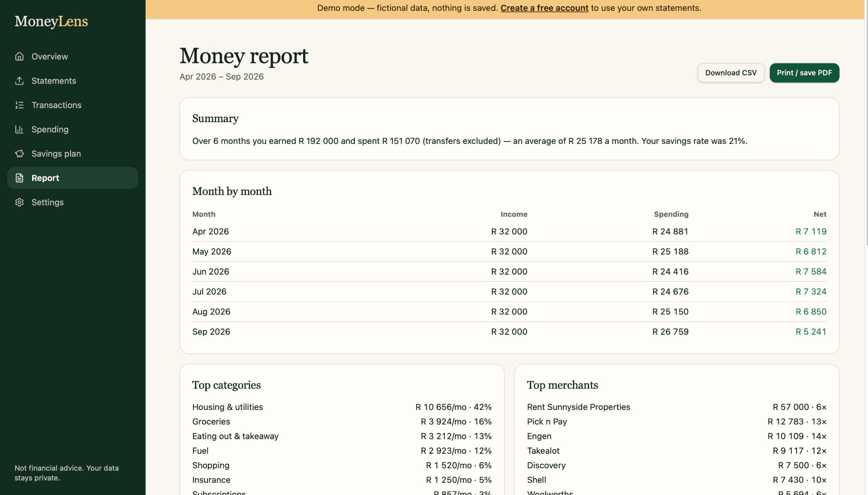868x495 pixels.
Task: Select the Settings menu item
Action: [x=73, y=202]
